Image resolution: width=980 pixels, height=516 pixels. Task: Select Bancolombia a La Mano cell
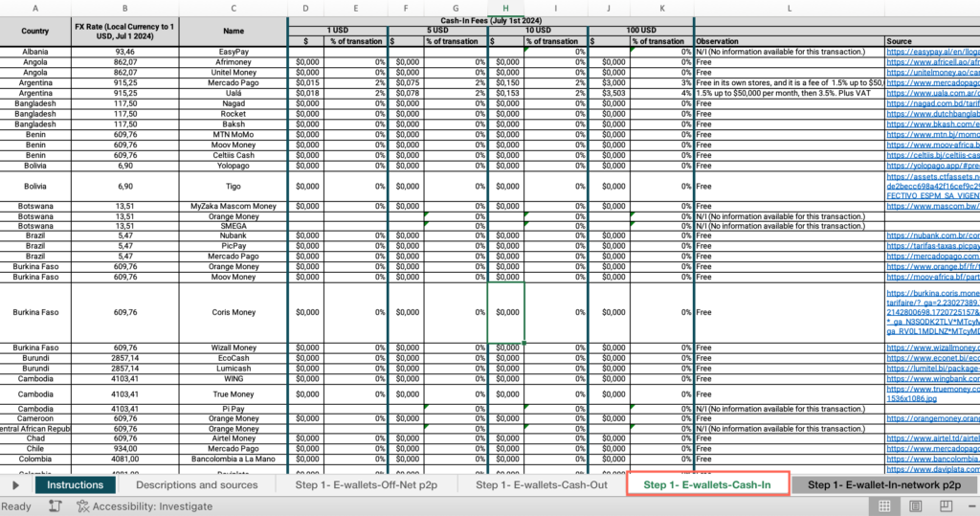tap(234, 460)
